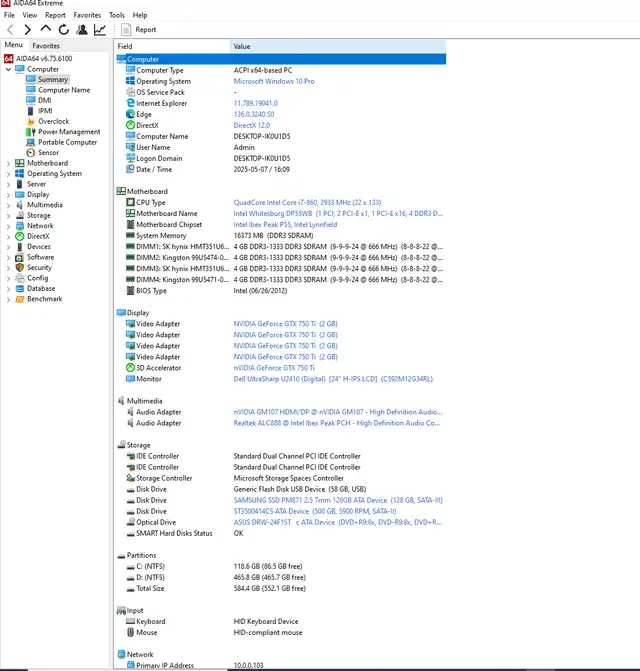Click the Value column header
Image resolution: width=640 pixels, height=671 pixels.
point(338,46)
